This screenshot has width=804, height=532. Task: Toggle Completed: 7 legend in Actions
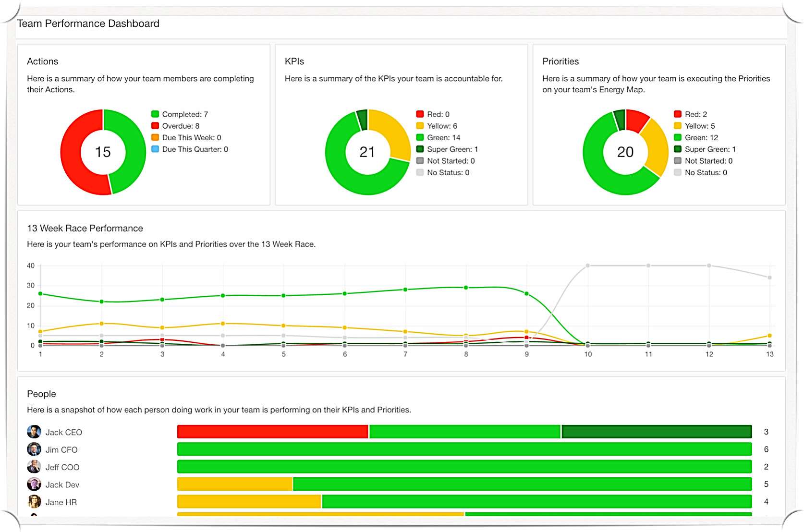pyautogui.click(x=180, y=114)
